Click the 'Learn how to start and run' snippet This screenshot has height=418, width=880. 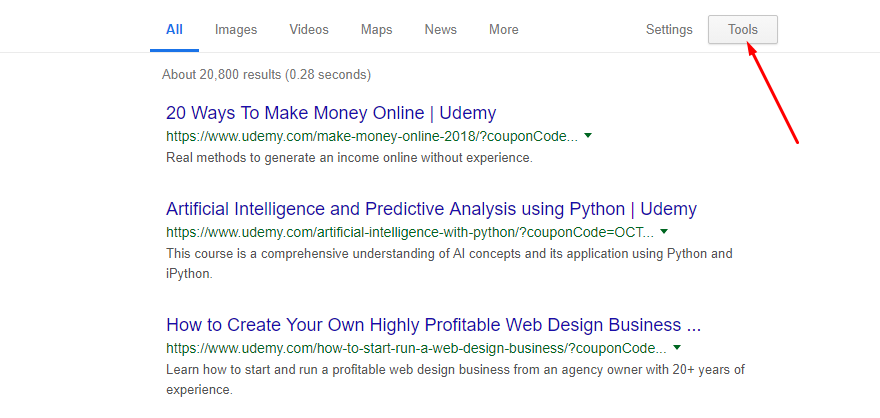pyautogui.click(x=456, y=380)
